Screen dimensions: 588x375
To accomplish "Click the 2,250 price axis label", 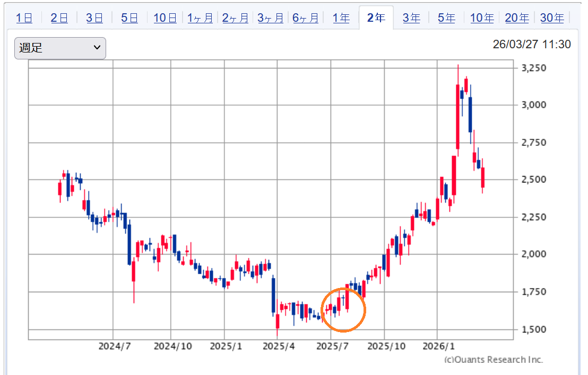I will (x=534, y=217).
